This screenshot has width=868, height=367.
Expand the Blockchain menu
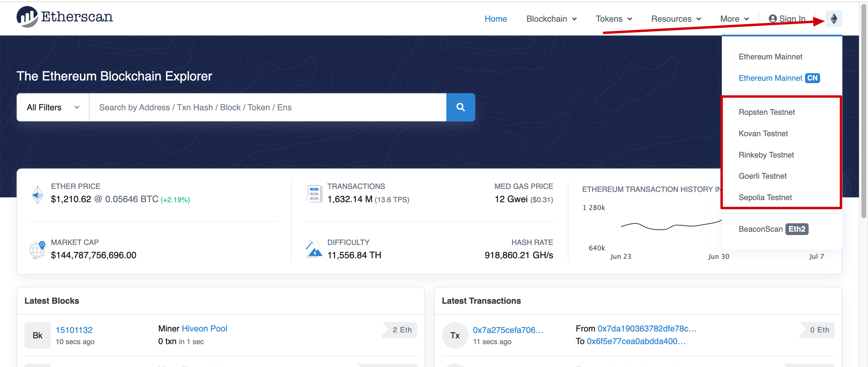click(551, 19)
